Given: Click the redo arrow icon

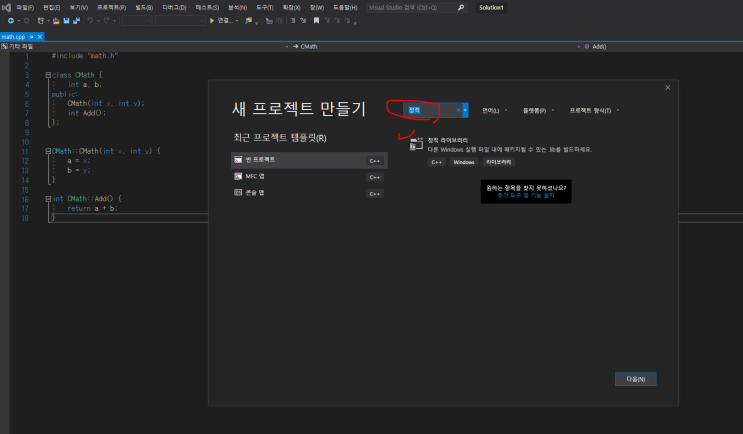Looking at the screenshot, I should pyautogui.click(x=106, y=21).
